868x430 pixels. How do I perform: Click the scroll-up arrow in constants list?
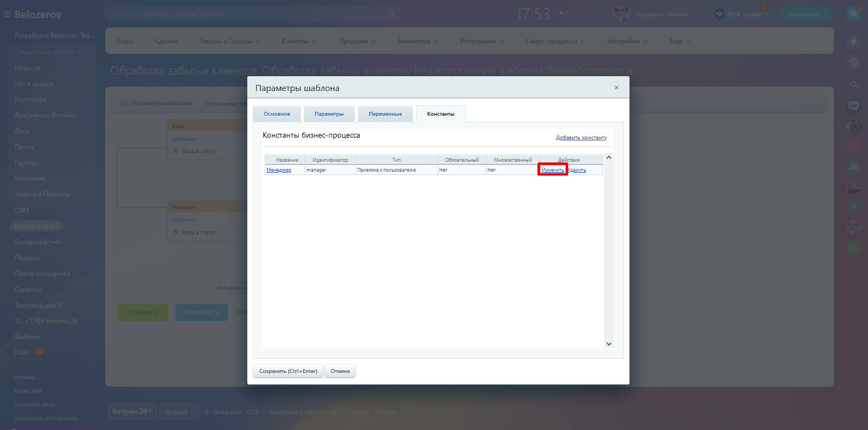[609, 157]
